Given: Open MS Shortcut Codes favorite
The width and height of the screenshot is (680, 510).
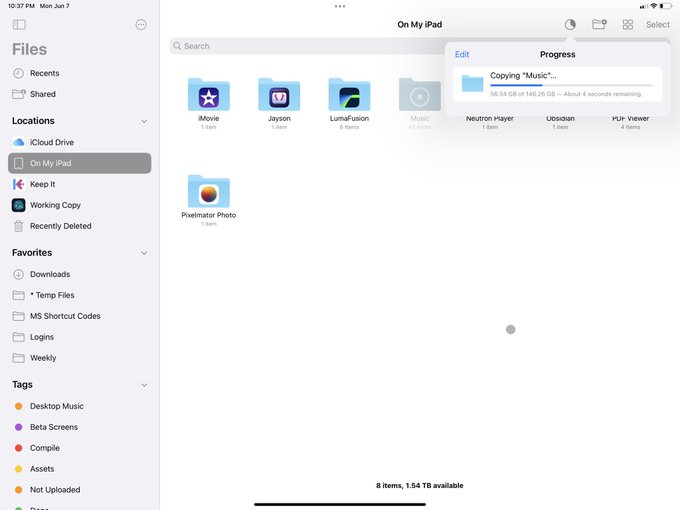Looking at the screenshot, I should 80,316.
